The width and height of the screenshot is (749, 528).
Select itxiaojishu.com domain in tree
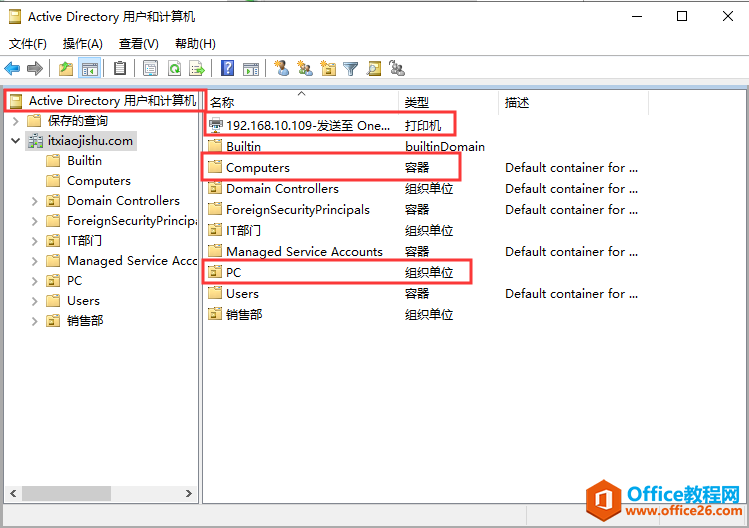pos(90,141)
